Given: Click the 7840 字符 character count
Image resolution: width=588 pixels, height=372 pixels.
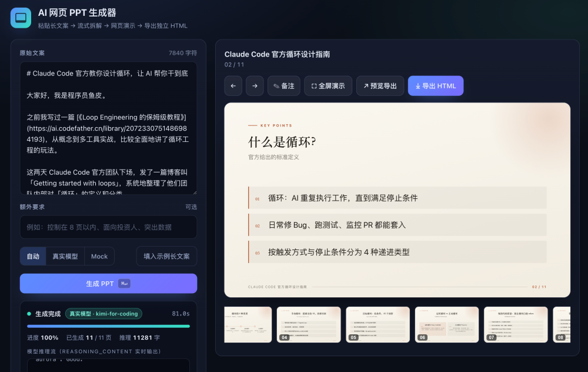Looking at the screenshot, I should [183, 53].
